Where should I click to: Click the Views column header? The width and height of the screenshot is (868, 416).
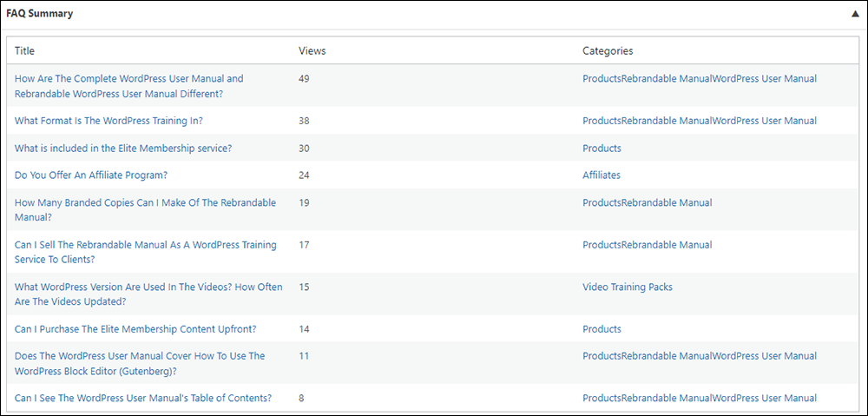click(312, 51)
